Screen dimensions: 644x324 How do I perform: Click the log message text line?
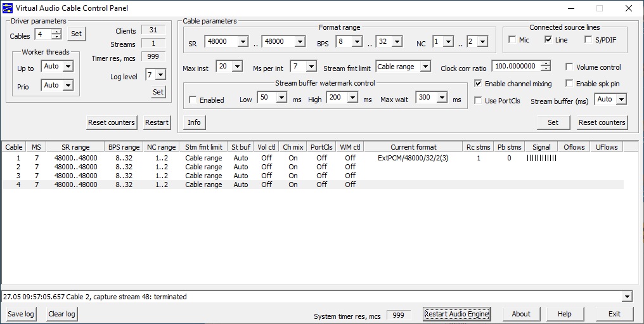(x=95, y=297)
